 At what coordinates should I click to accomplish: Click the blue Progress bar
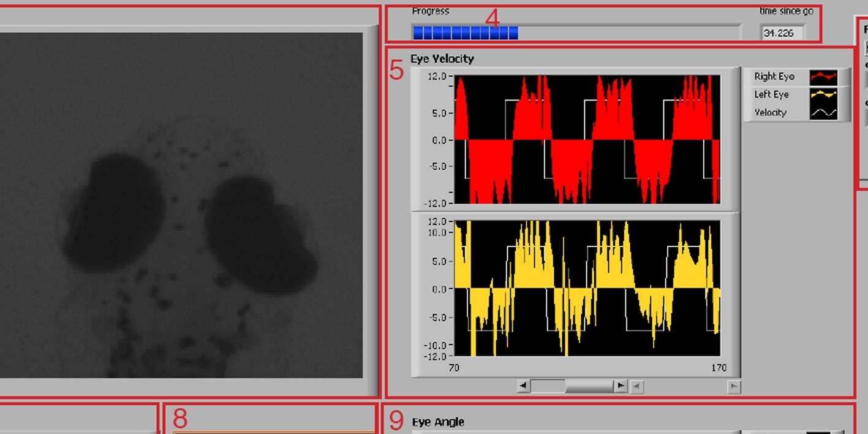[465, 32]
